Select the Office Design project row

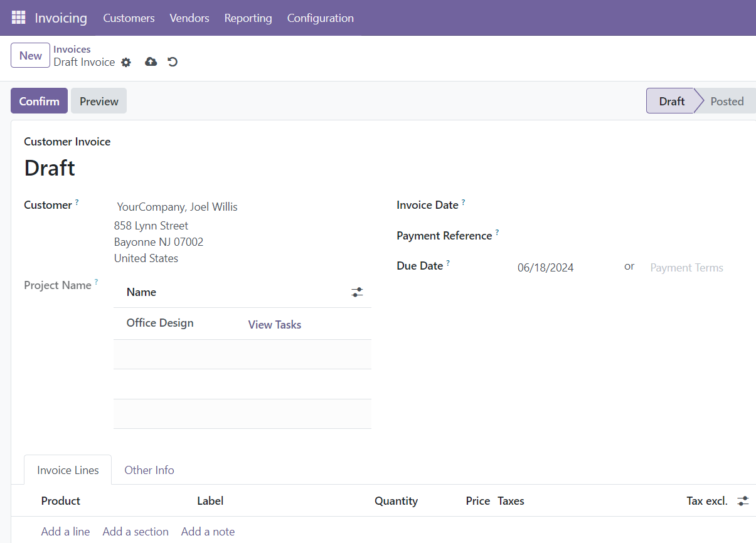(x=242, y=324)
